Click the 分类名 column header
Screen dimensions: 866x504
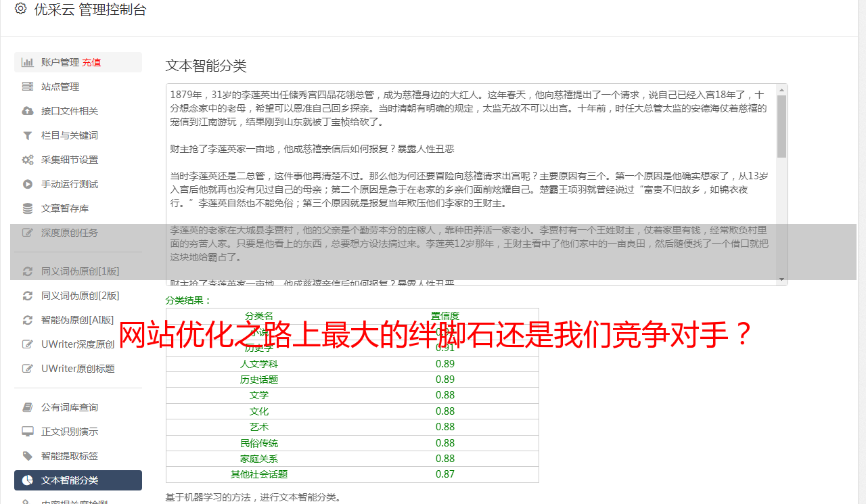[259, 316]
